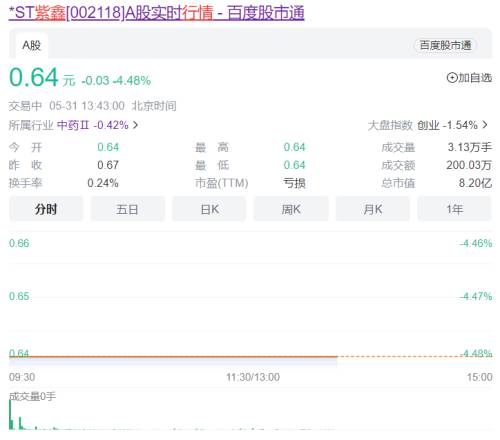Expand the 大盘指数 创业 chevron arrow
The image size is (500, 440).
point(485,125)
